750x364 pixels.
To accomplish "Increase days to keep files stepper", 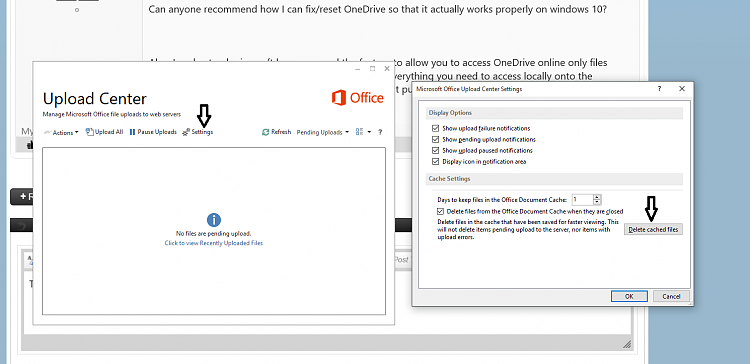I will (x=597, y=197).
